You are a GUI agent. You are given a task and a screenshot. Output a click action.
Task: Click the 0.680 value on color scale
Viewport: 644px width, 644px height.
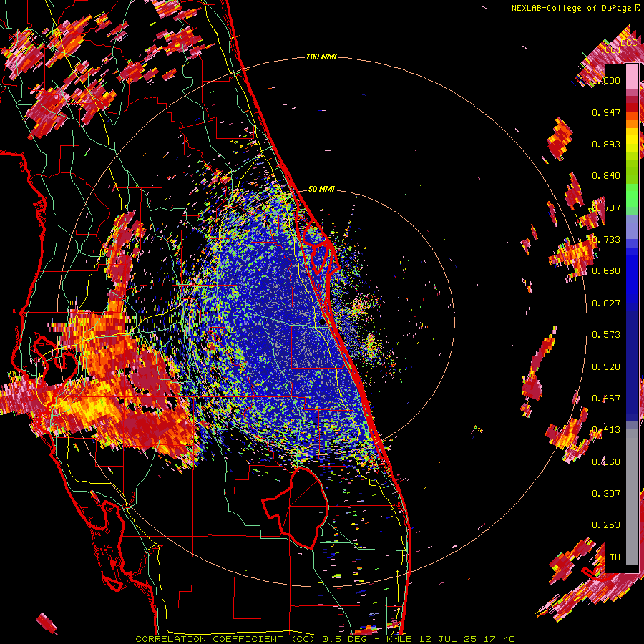pos(606,271)
